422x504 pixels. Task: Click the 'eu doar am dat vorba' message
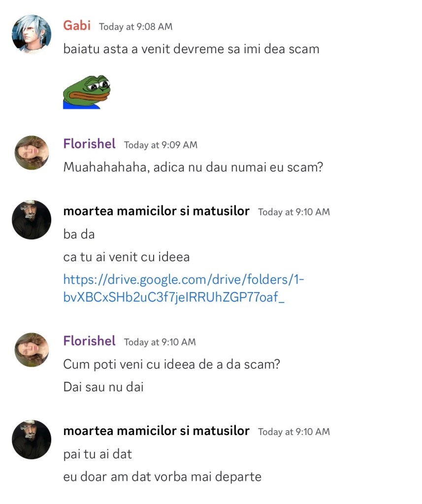click(162, 476)
